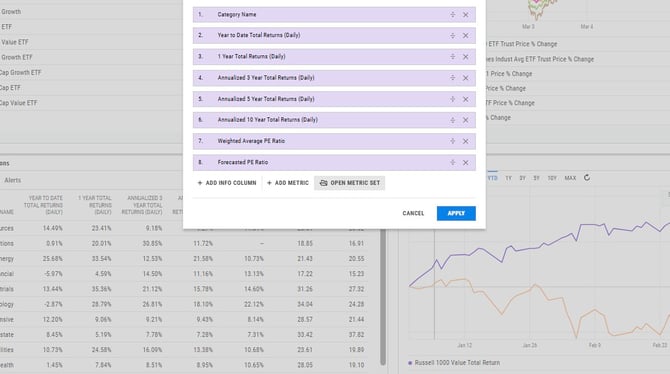Switch chart range to 5Y
Screen dimensions: 670x374
point(537,178)
